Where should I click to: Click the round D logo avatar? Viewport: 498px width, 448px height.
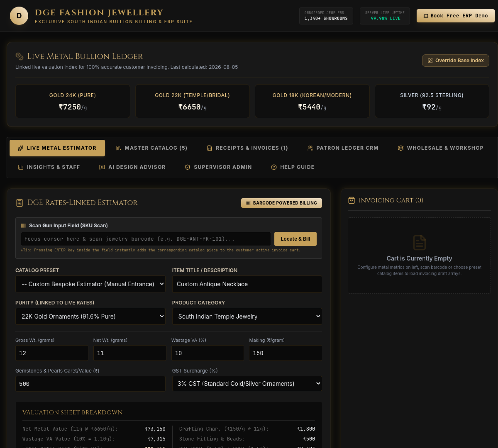click(x=19, y=16)
